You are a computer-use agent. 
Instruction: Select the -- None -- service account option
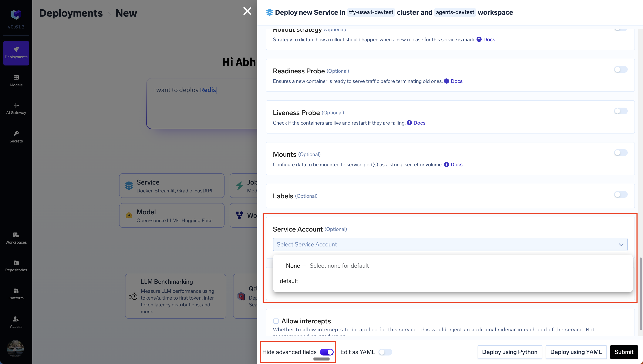point(453,266)
